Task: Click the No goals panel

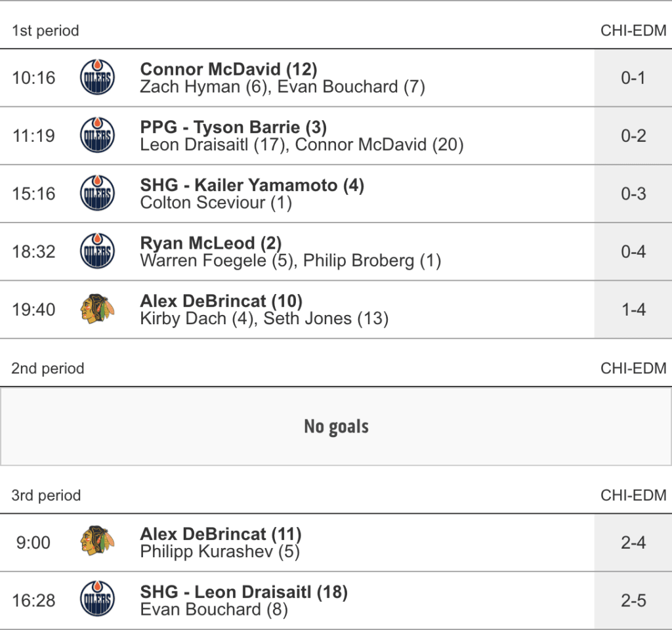Action: [x=336, y=427]
